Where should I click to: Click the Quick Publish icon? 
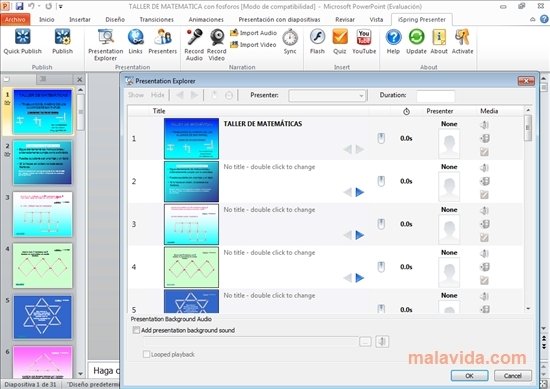pos(22,36)
